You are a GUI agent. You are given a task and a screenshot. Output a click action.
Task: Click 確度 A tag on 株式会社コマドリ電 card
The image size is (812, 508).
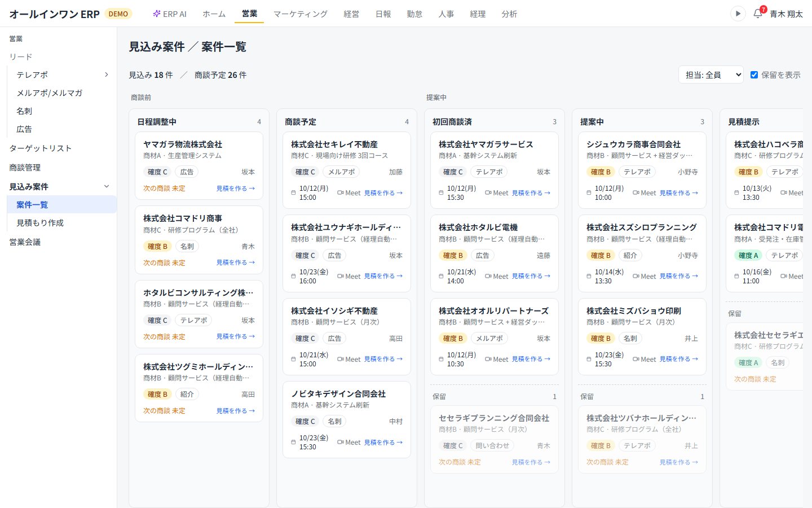pyautogui.click(x=748, y=255)
